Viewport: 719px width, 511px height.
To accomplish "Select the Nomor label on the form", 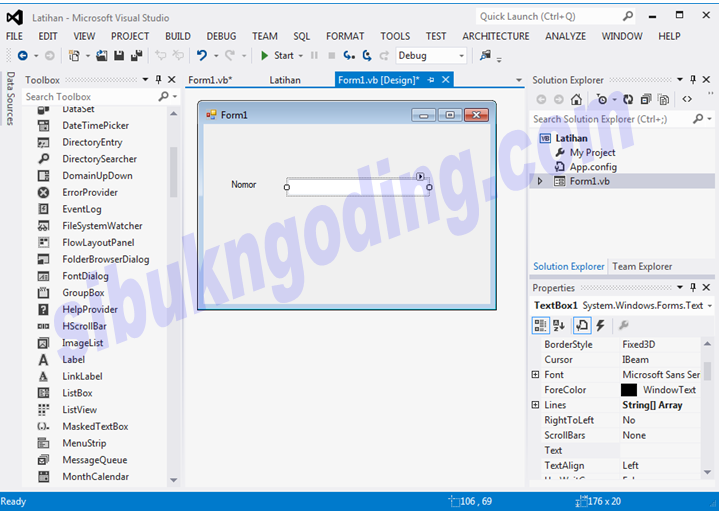I will (x=243, y=184).
